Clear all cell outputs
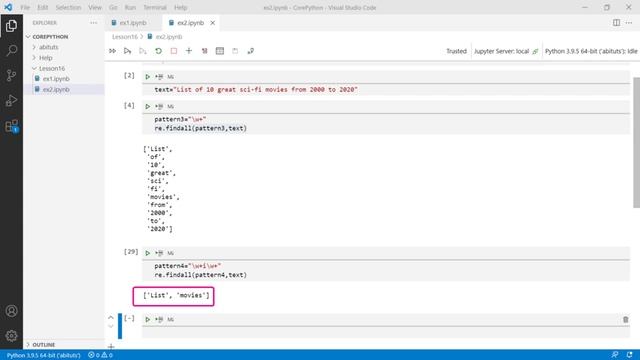This screenshot has width=640, height=360. pos(204,51)
